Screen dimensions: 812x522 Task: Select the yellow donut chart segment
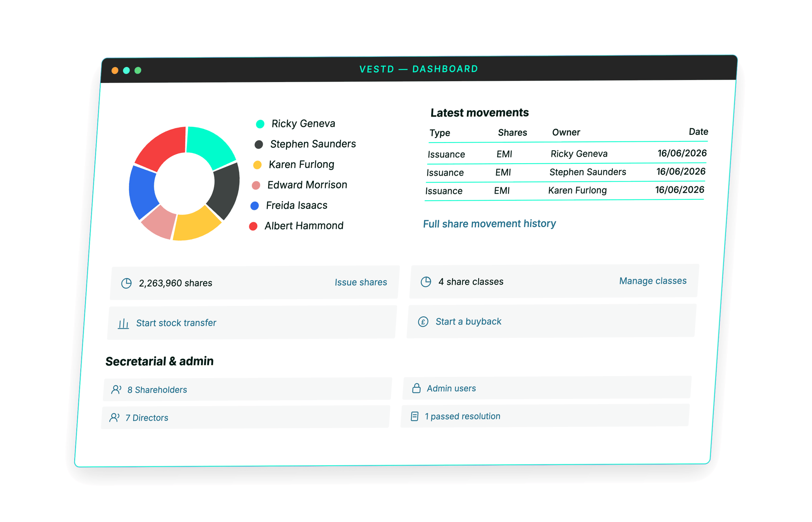(x=196, y=225)
